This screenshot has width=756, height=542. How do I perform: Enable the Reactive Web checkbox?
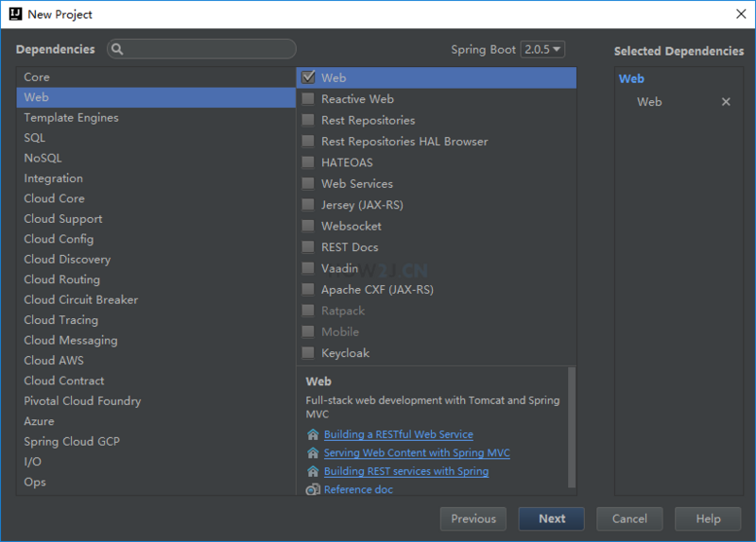(308, 99)
